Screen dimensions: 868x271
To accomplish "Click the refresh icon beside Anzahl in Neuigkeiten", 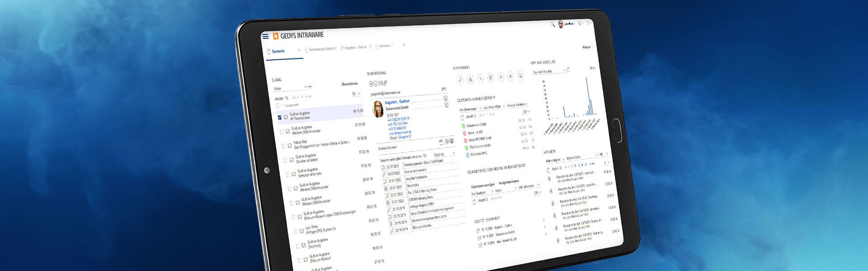I will pos(475,201).
